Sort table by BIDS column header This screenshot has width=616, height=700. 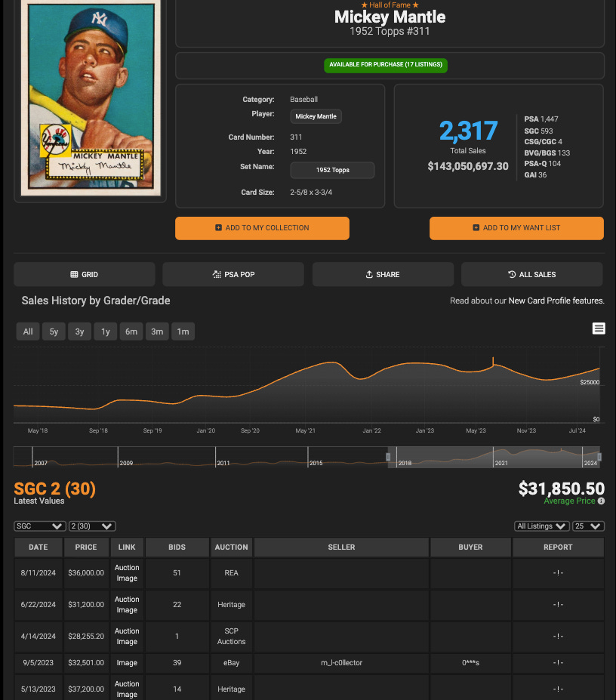click(x=177, y=547)
